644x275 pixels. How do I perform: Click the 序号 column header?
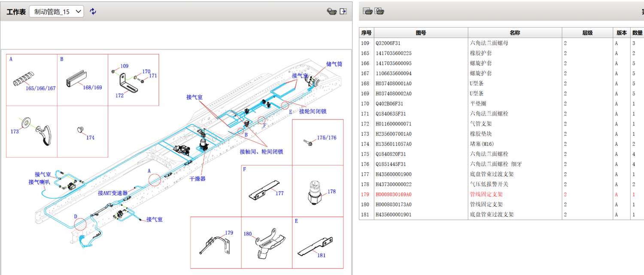[366, 33]
